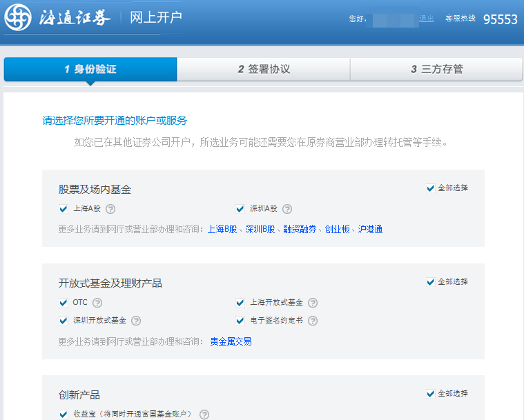
Task: Open the 贵金属交易 link
Action: (231, 341)
